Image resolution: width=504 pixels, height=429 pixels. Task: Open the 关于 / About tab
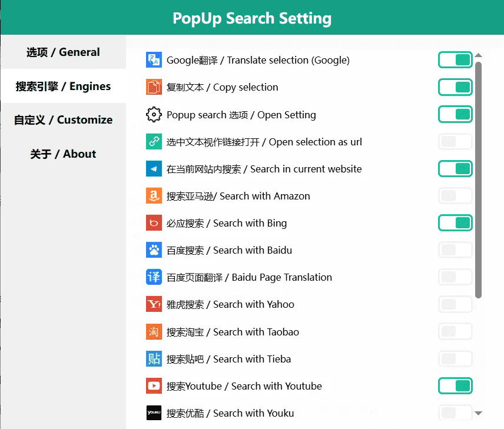64,154
